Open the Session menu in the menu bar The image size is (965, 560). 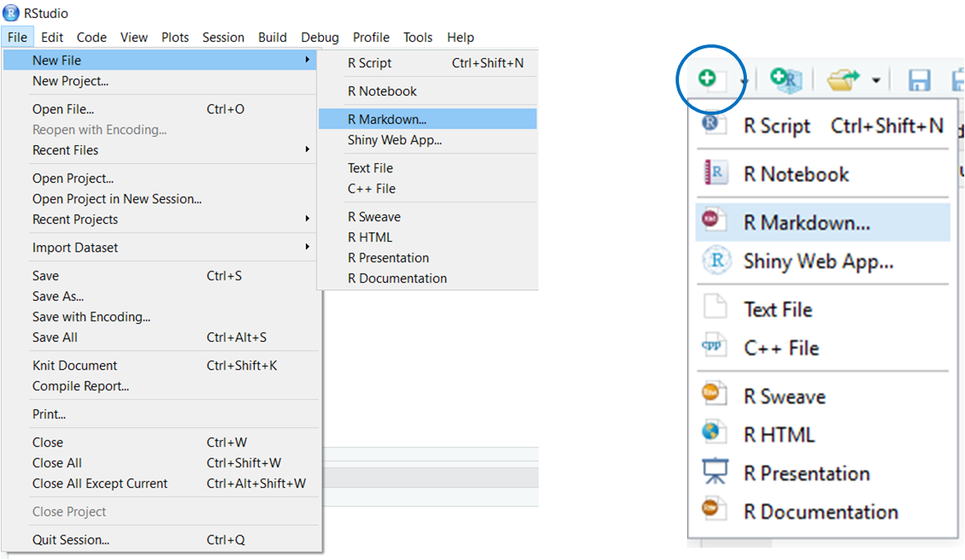coord(223,37)
